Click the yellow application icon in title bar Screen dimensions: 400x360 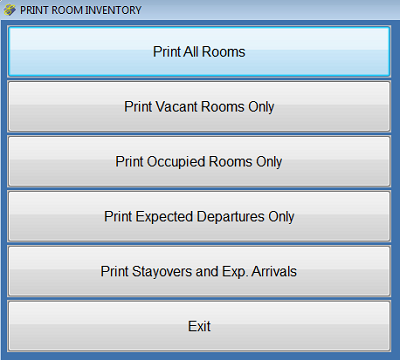click(9, 10)
